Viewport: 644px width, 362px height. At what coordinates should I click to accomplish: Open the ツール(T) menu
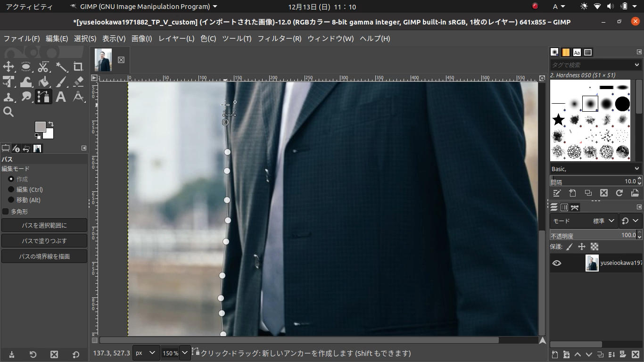click(237, 39)
